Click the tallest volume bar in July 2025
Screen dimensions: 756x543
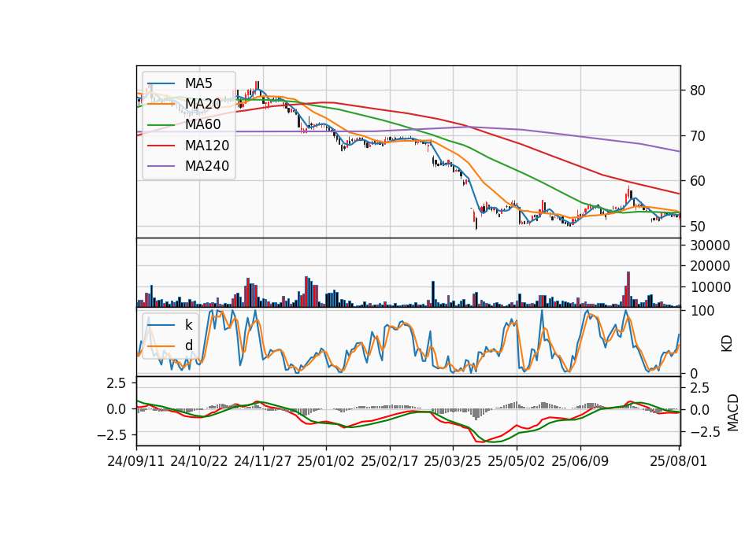(x=628, y=289)
